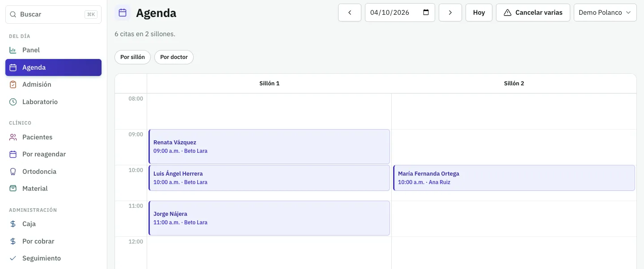Screen dimensions: 644x269
Task: Open the Pacientes section
Action: coord(54,137)
